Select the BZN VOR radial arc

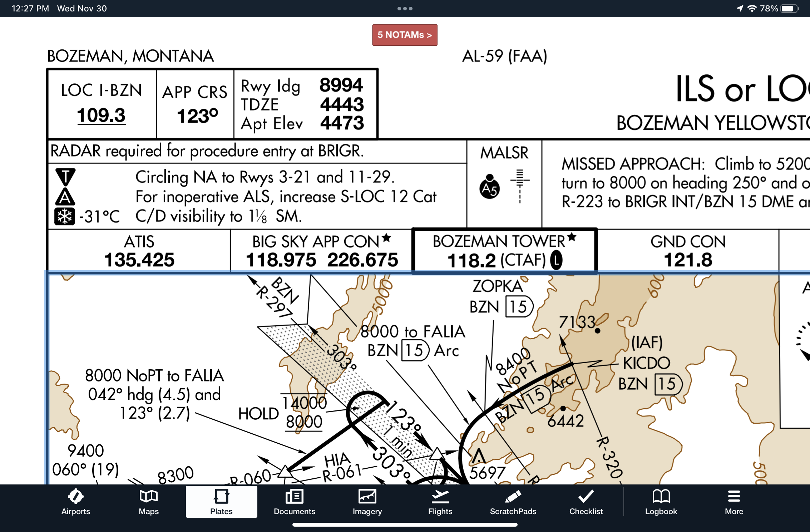pos(516,386)
